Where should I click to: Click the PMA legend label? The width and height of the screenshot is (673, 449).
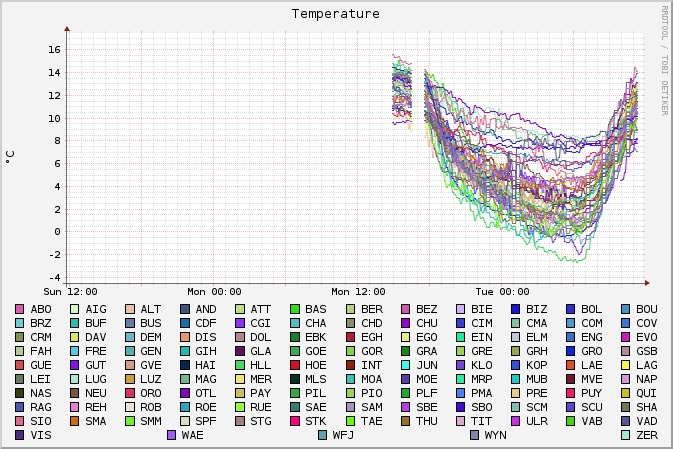(x=482, y=393)
